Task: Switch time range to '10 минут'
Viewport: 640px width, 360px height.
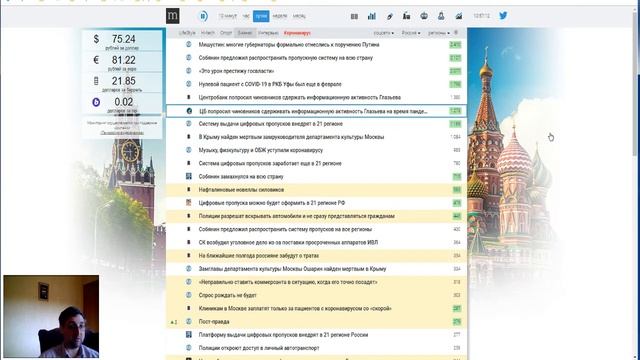Action: (x=227, y=16)
